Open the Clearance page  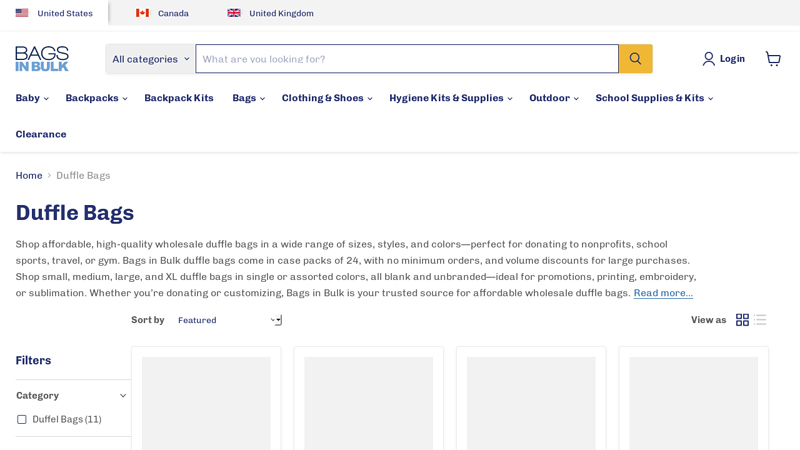[x=41, y=134]
